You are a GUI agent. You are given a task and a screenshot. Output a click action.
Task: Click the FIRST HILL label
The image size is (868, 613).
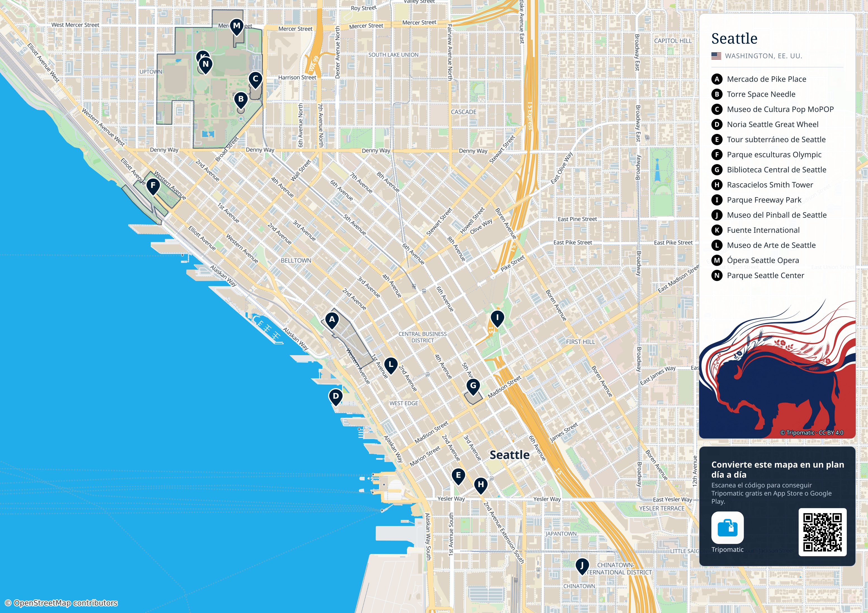(x=580, y=342)
